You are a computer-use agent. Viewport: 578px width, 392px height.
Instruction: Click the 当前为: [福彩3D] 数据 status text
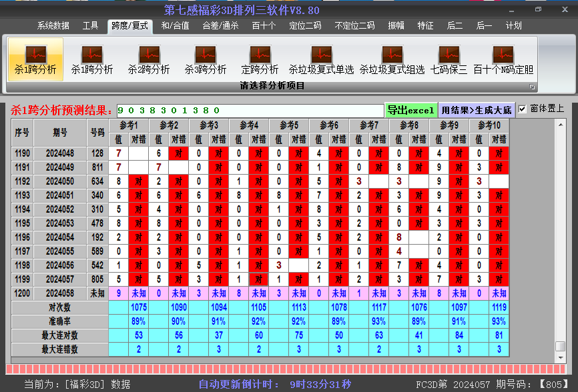pos(77,385)
